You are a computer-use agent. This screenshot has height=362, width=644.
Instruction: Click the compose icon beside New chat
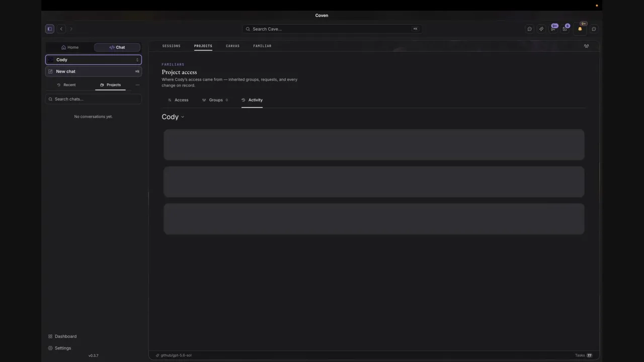click(50, 71)
